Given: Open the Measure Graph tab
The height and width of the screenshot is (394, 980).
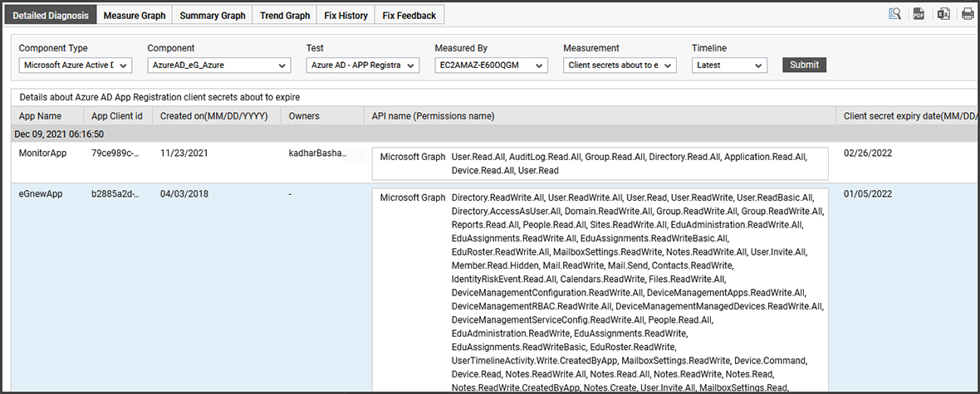Looking at the screenshot, I should click(135, 16).
